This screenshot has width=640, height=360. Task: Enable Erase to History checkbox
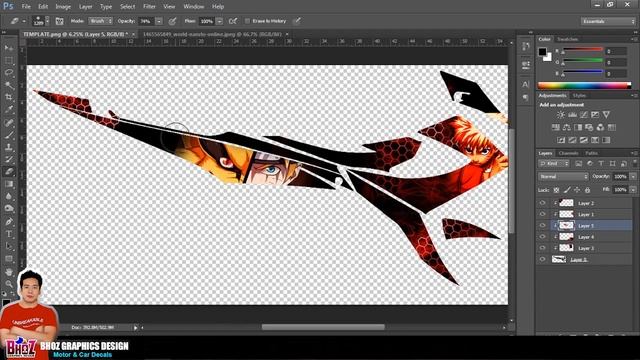click(x=247, y=21)
